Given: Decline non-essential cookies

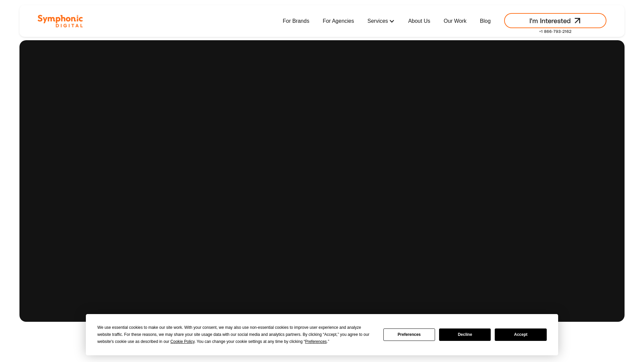Looking at the screenshot, I should (x=465, y=335).
